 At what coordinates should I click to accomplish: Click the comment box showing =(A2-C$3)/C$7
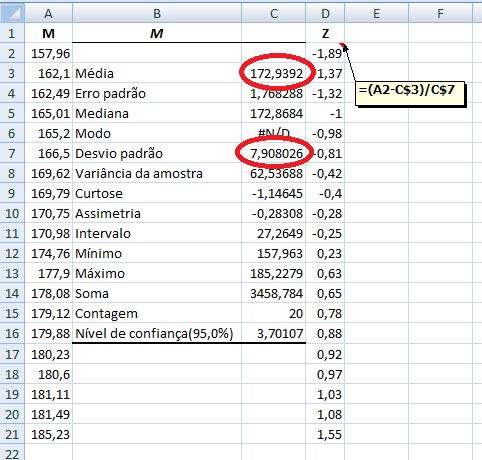click(410, 93)
